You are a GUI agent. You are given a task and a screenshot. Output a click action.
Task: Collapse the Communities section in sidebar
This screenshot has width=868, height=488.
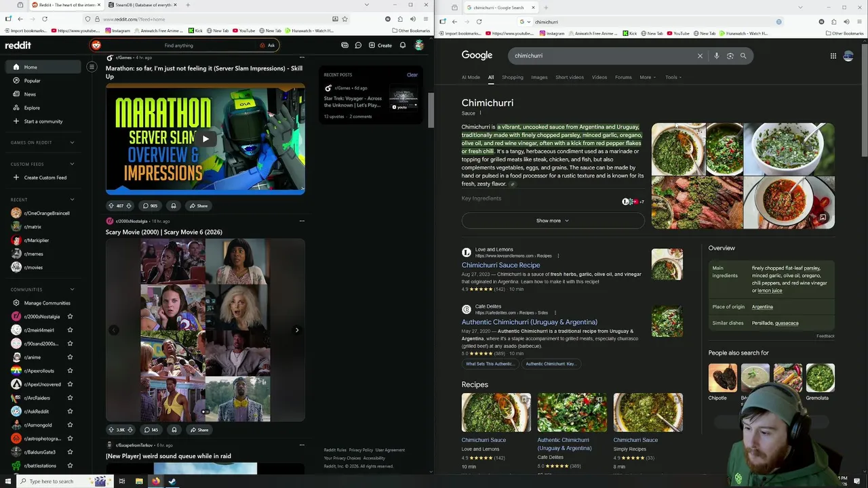72,289
